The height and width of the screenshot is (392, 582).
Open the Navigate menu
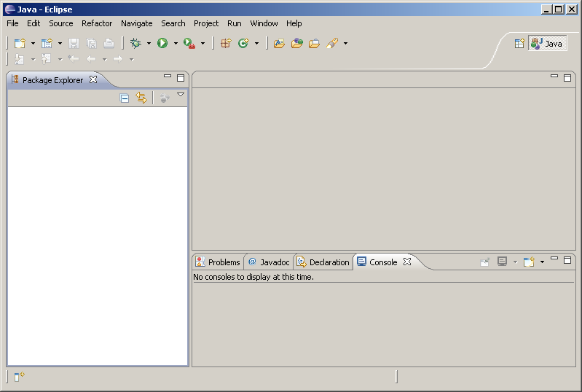coord(137,23)
